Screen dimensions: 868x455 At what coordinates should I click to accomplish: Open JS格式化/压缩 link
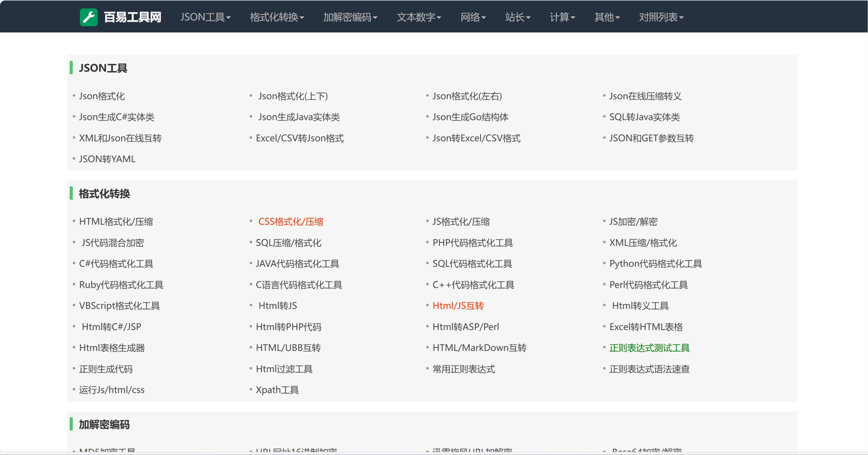point(461,222)
